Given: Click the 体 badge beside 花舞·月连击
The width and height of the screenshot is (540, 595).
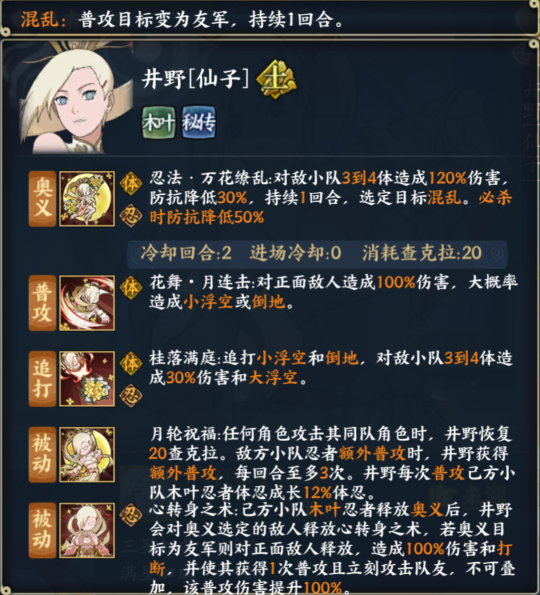Looking at the screenshot, I should (131, 287).
